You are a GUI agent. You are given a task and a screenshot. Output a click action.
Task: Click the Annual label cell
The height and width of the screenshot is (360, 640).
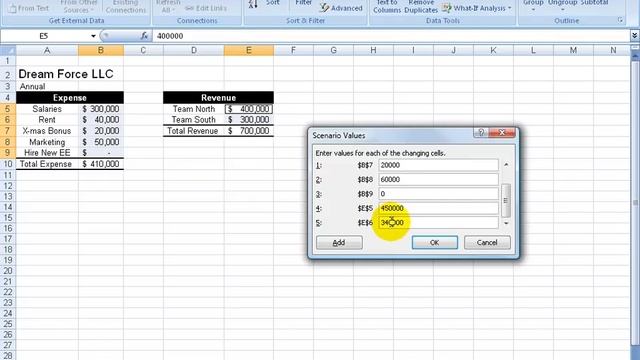coord(32,87)
